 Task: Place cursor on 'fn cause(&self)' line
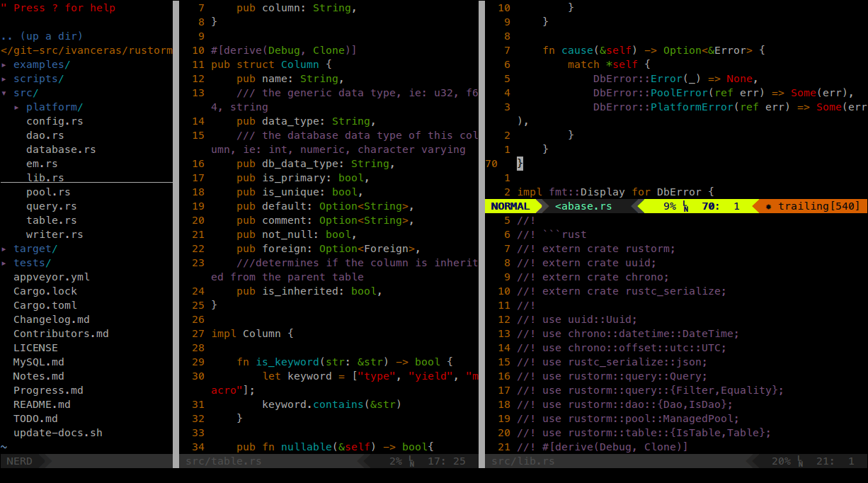click(x=653, y=50)
